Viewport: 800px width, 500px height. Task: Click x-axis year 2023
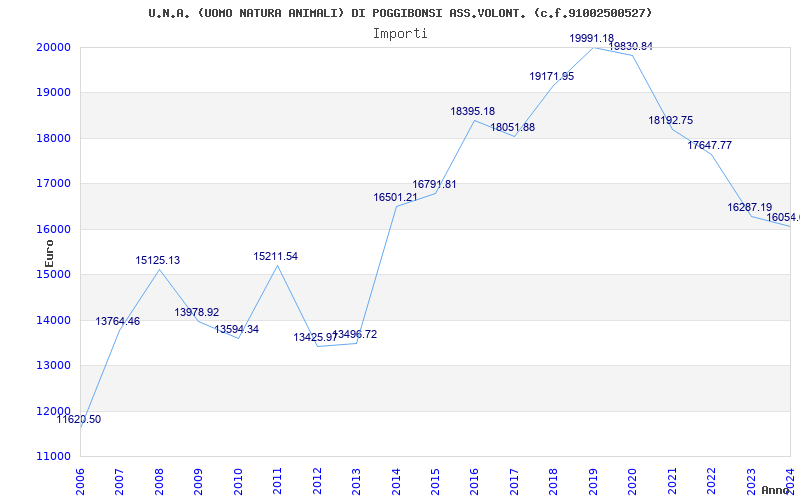(x=751, y=481)
